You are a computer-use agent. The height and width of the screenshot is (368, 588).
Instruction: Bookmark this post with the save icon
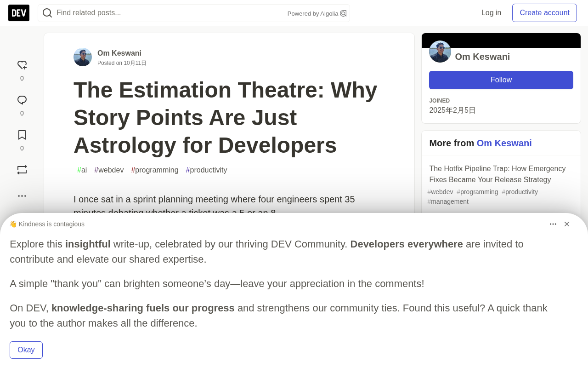(22, 135)
